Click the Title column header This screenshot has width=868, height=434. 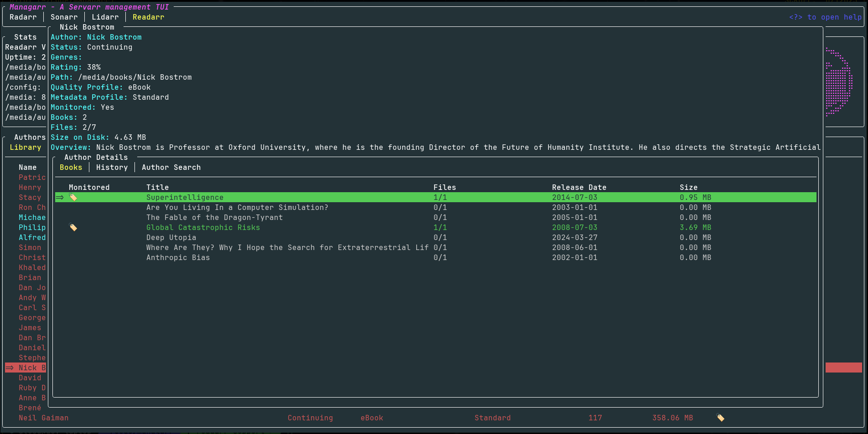157,187
